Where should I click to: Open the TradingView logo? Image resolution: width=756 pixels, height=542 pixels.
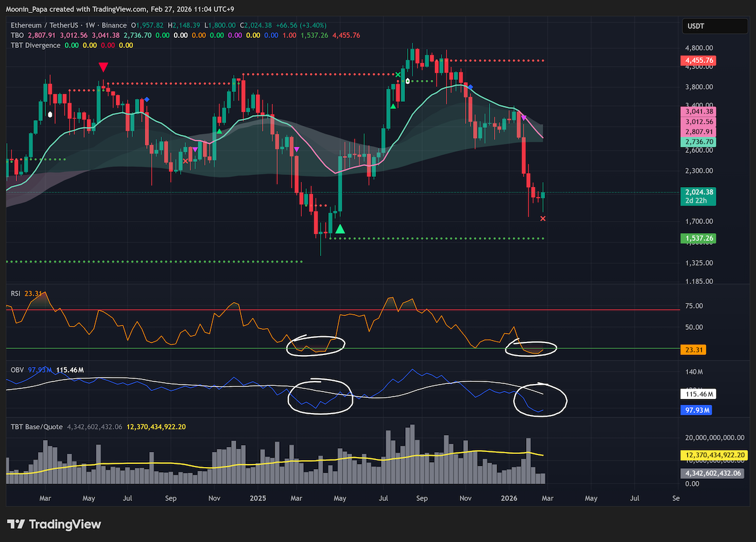click(x=54, y=524)
